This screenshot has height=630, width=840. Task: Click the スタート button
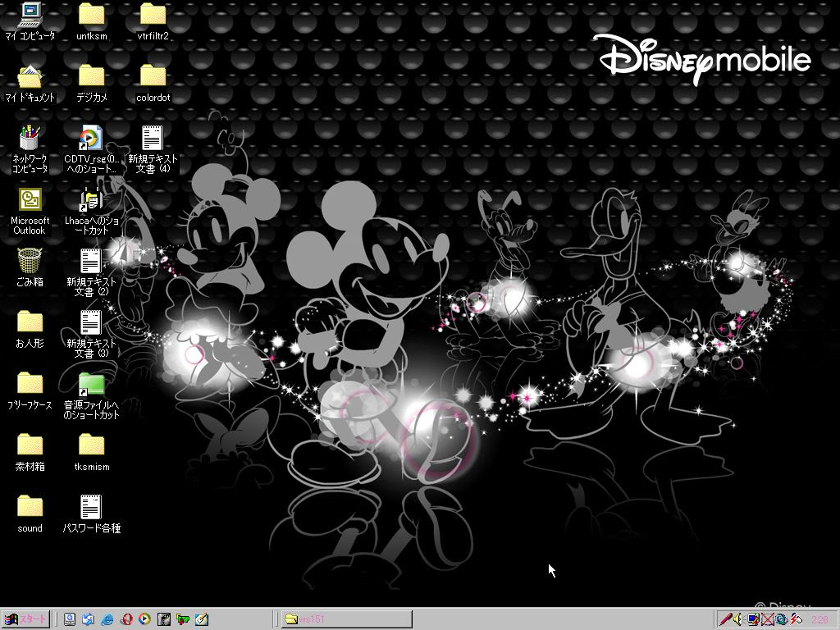coord(25,619)
